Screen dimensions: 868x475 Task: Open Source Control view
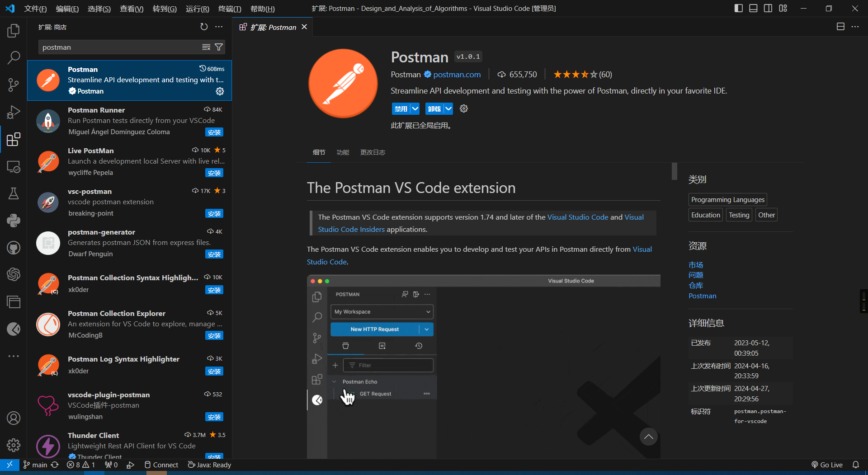pyautogui.click(x=14, y=85)
